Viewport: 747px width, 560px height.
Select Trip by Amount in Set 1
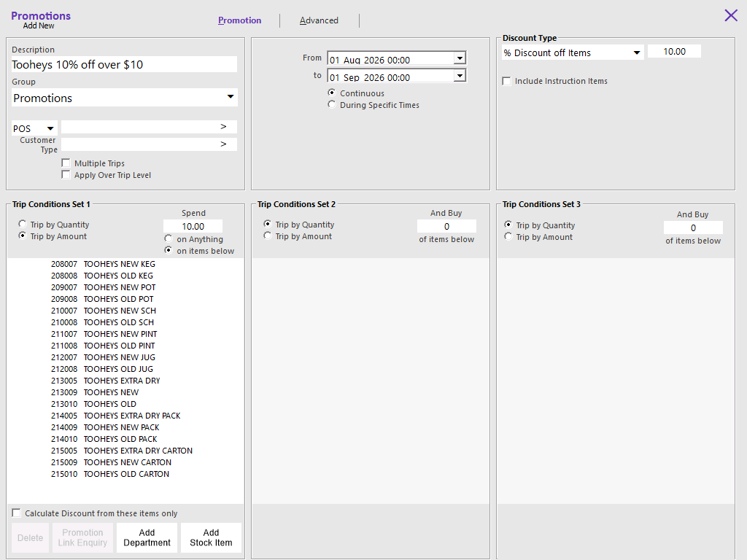pyautogui.click(x=23, y=236)
